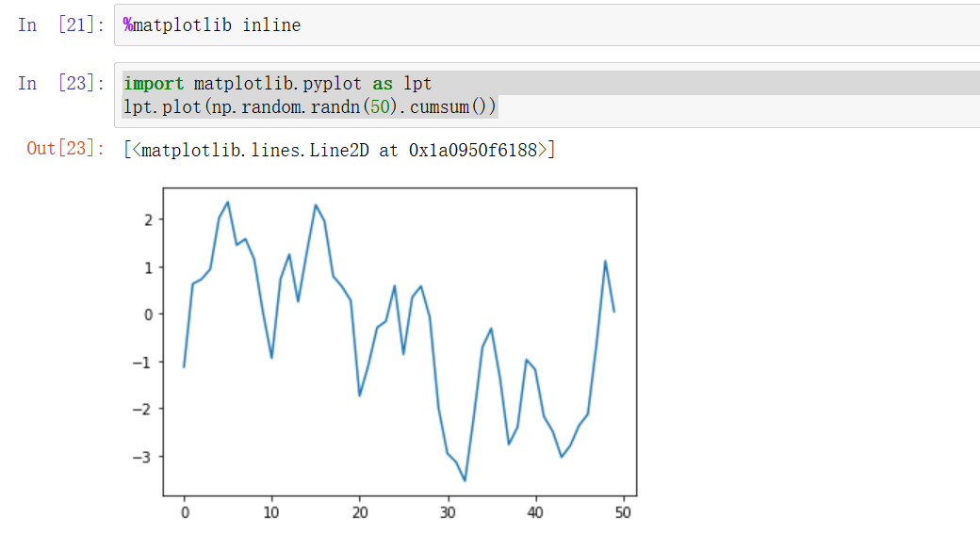Click the line chart output image

coord(384,353)
